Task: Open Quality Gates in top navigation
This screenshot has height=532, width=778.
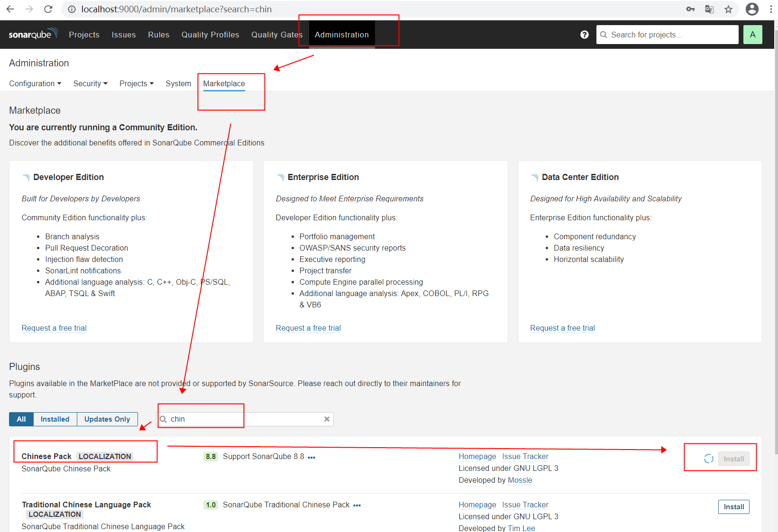Action: pyautogui.click(x=277, y=35)
